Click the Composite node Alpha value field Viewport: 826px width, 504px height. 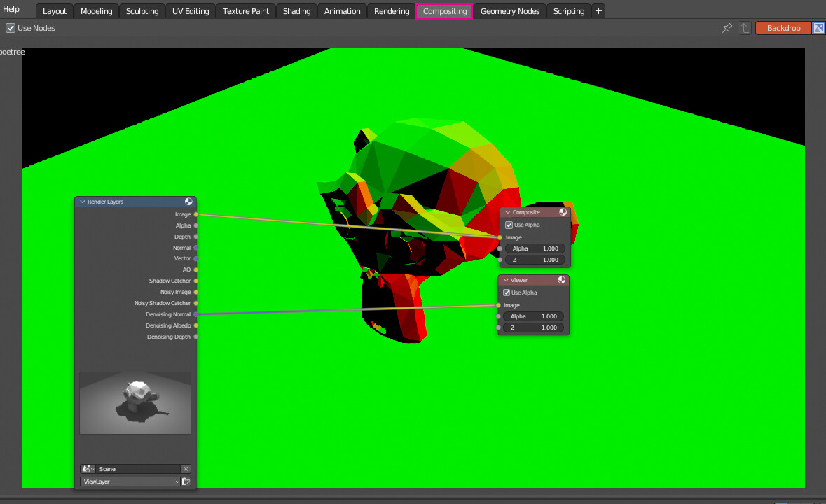click(535, 248)
